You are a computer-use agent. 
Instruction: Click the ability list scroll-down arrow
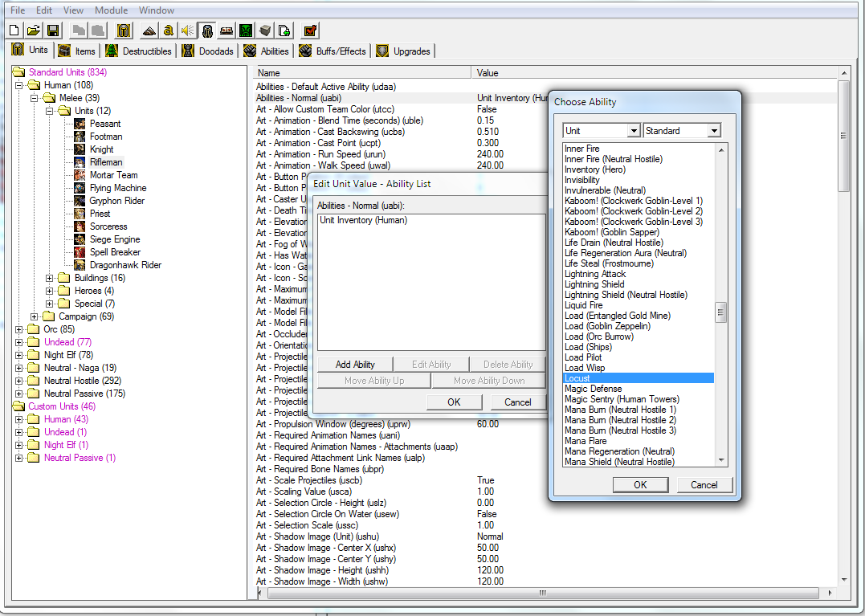click(721, 460)
